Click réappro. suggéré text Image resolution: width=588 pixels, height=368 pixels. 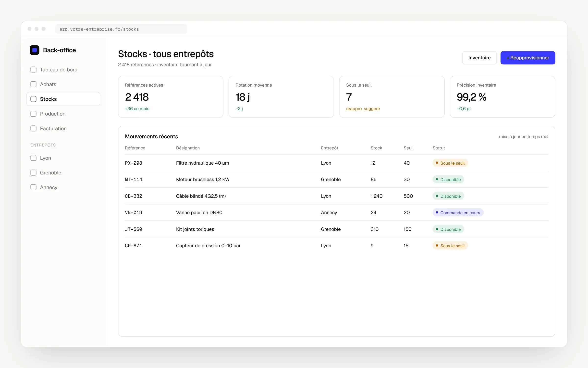pos(363,109)
